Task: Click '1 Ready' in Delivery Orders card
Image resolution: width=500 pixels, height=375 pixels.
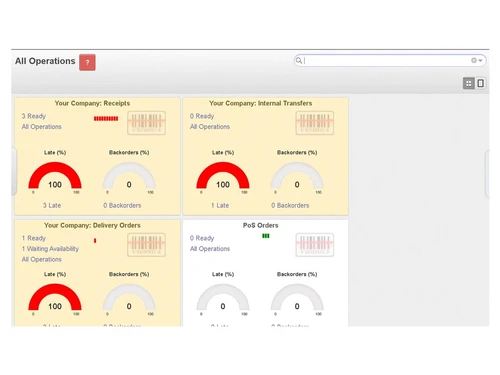Action: [34, 238]
